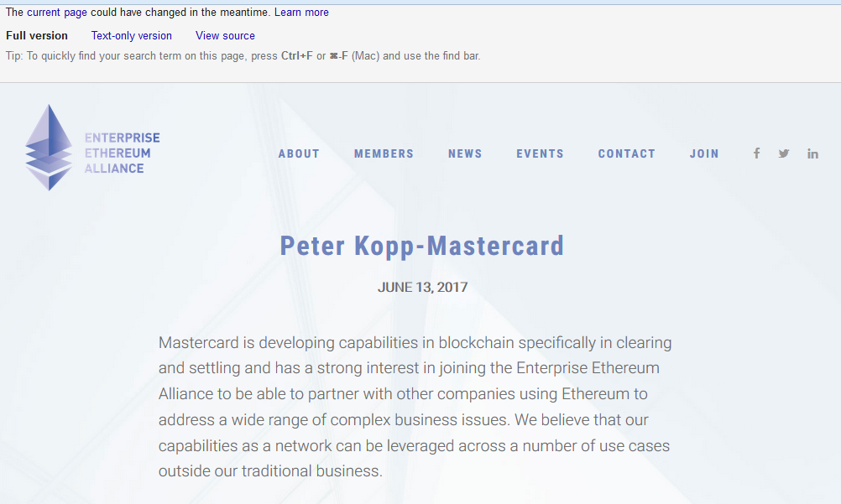The image size is (841, 504).
Task: Select the Full version label
Action: pos(37,36)
